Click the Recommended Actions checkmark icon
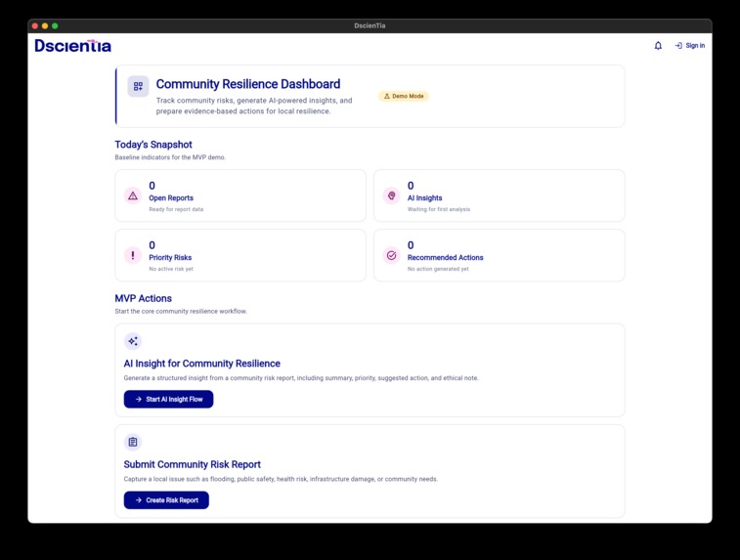 (391, 255)
